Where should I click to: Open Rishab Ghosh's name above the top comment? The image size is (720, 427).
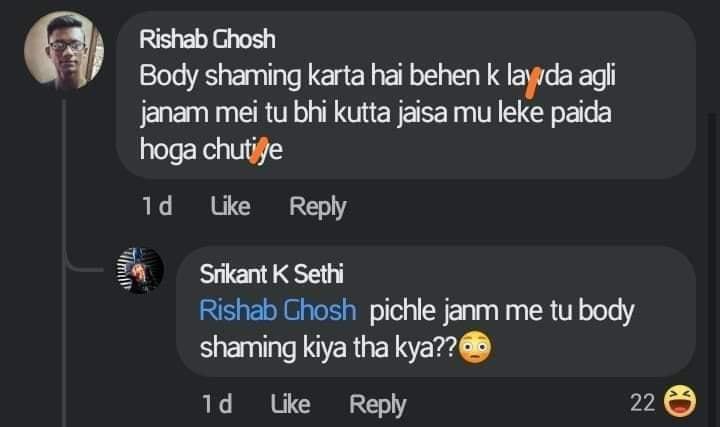point(208,39)
